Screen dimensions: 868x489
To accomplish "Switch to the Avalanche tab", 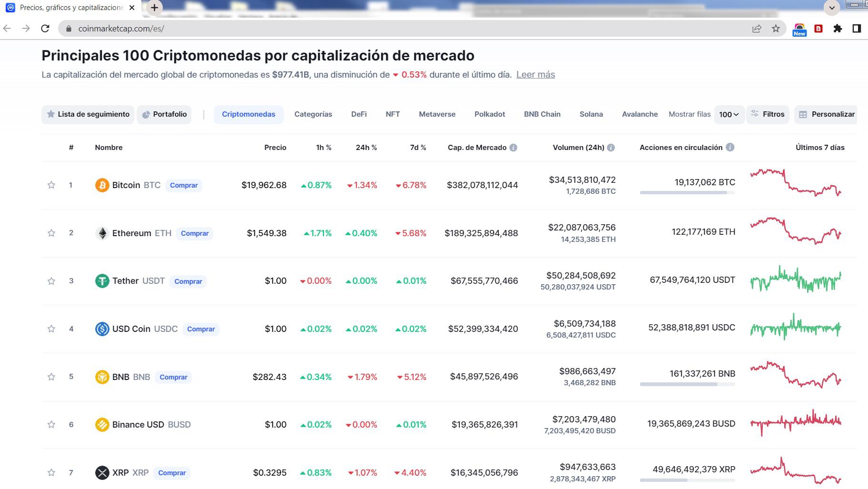I will (640, 115).
